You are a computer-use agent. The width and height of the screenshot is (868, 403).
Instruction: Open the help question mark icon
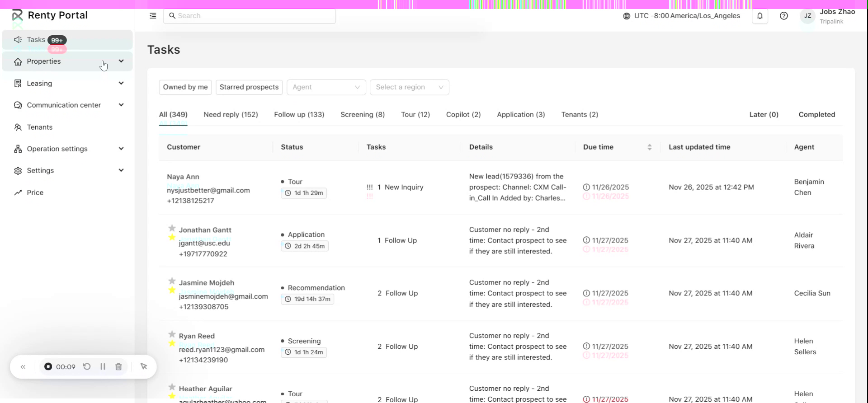[784, 16]
